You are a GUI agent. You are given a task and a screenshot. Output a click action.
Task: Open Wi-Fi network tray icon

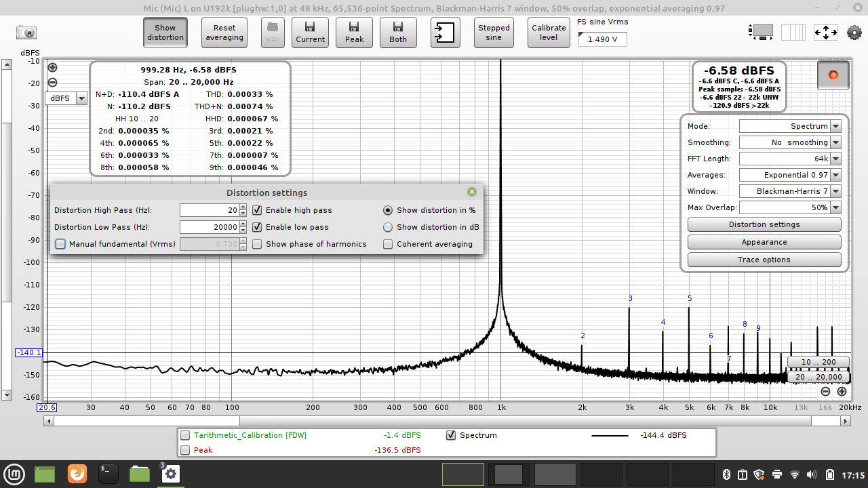[795, 474]
